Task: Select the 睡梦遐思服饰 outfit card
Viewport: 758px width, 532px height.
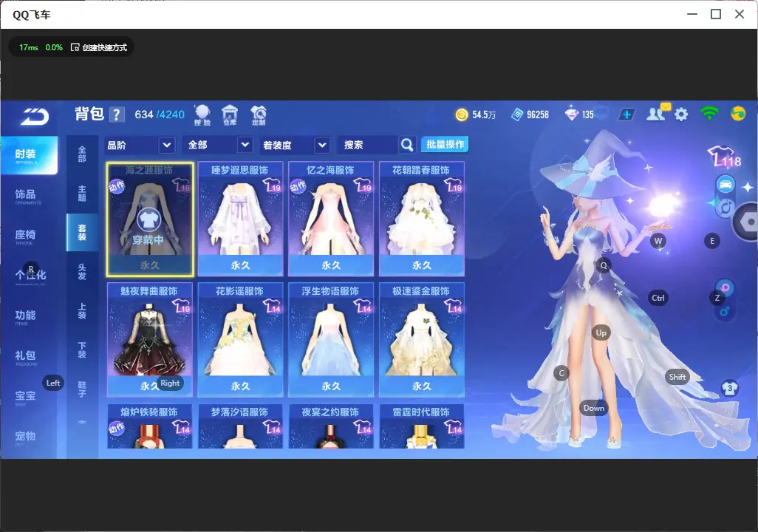Action: [240, 219]
